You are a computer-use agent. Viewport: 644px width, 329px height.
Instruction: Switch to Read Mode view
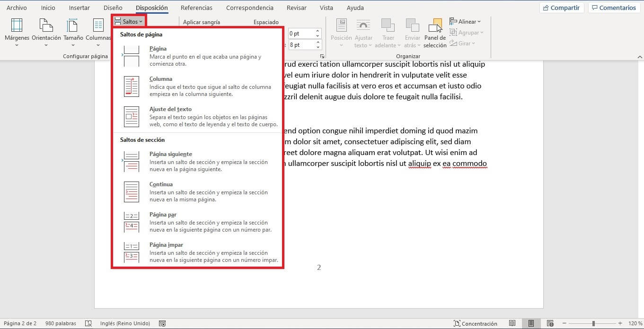512,323
